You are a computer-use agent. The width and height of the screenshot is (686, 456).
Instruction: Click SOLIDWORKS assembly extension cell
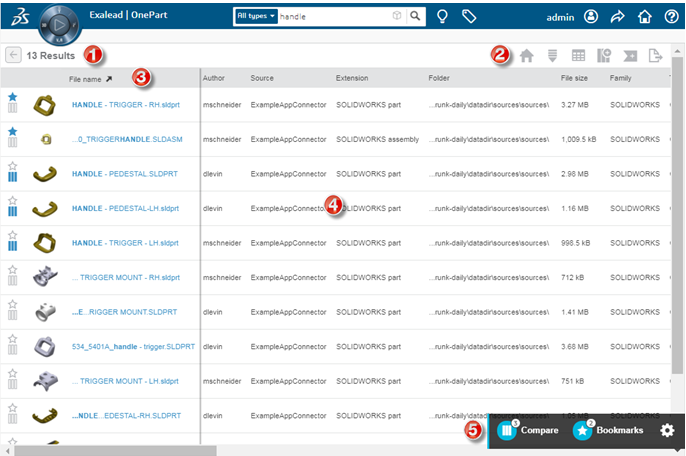(x=377, y=139)
